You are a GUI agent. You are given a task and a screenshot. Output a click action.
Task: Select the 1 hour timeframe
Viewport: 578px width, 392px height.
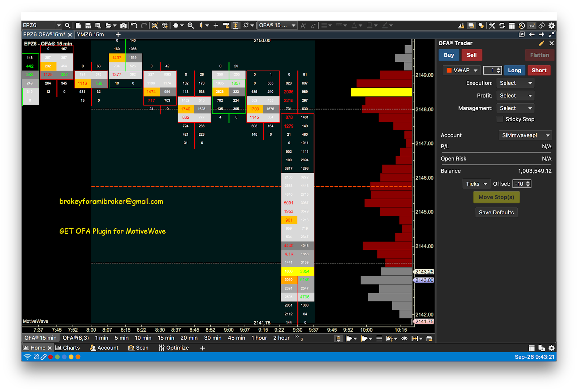(x=259, y=338)
